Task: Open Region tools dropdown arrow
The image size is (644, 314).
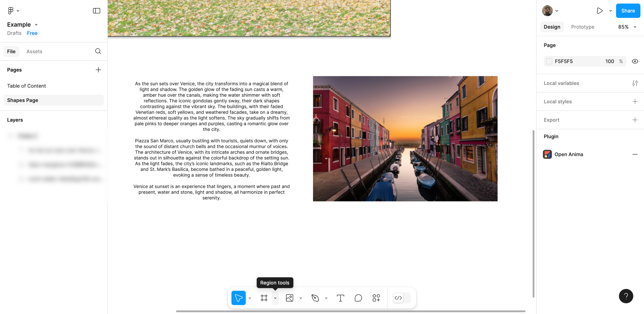Action: [x=275, y=298]
